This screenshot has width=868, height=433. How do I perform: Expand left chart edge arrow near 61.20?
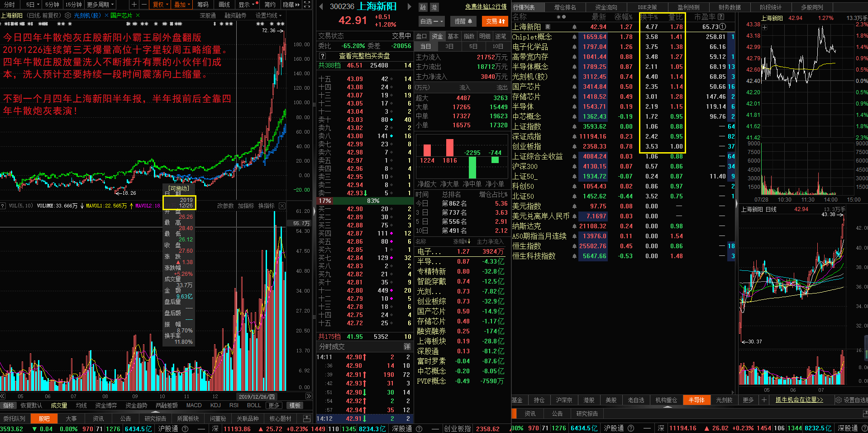tap(314, 211)
